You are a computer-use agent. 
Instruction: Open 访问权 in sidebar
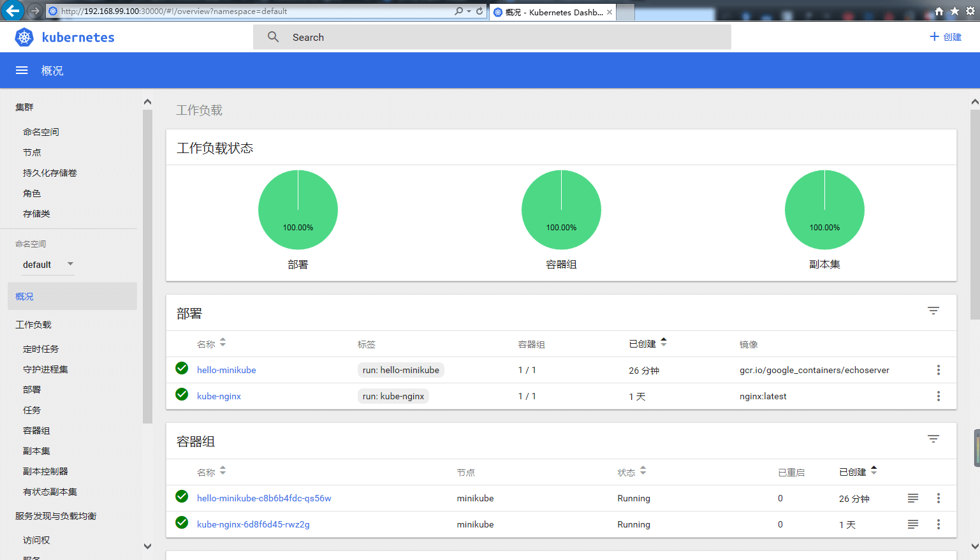point(36,540)
